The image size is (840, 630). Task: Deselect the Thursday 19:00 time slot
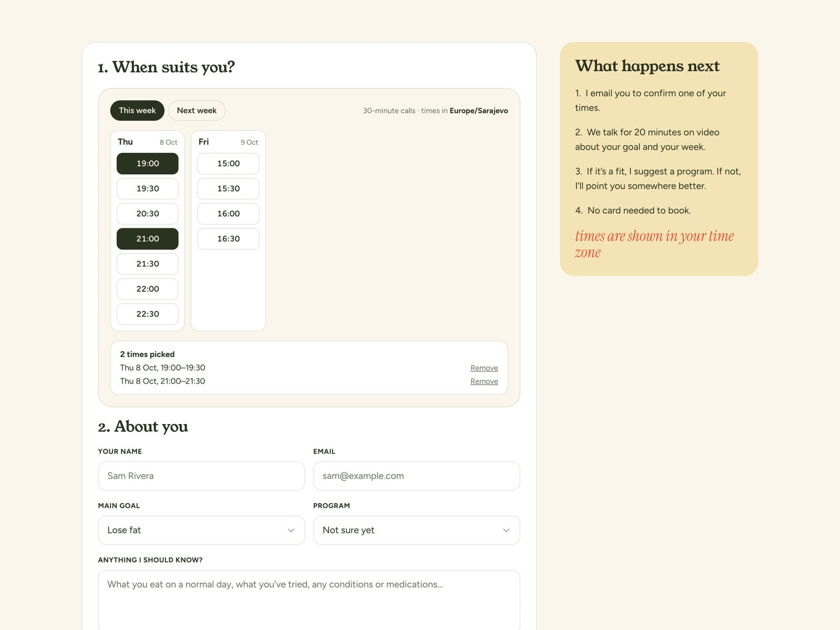148,163
